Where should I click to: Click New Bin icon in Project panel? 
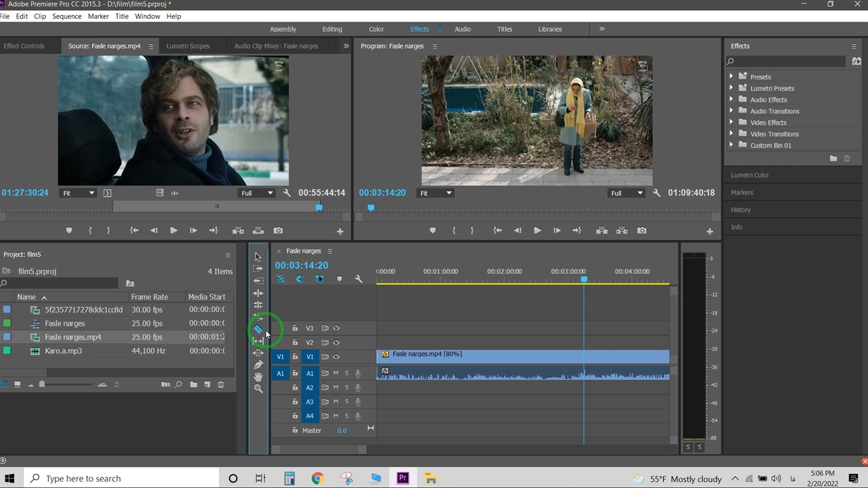[193, 384]
